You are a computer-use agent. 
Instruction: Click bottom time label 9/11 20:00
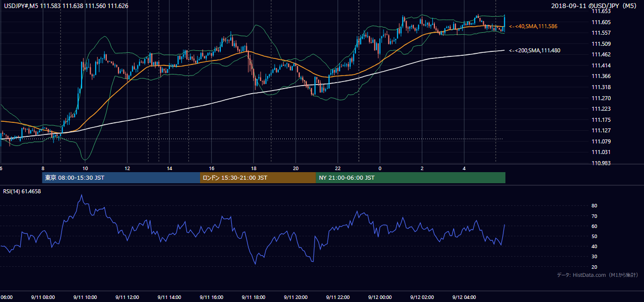click(x=296, y=297)
